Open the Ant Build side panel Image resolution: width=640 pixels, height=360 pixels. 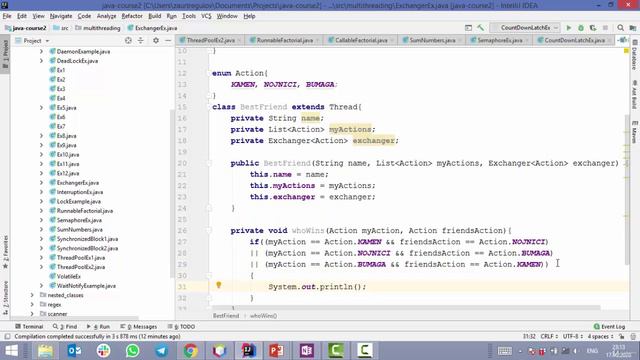[635, 95]
